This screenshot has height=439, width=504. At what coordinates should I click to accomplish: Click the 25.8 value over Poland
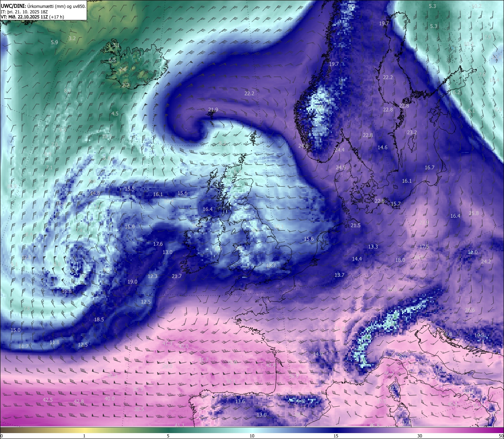pos(474,213)
